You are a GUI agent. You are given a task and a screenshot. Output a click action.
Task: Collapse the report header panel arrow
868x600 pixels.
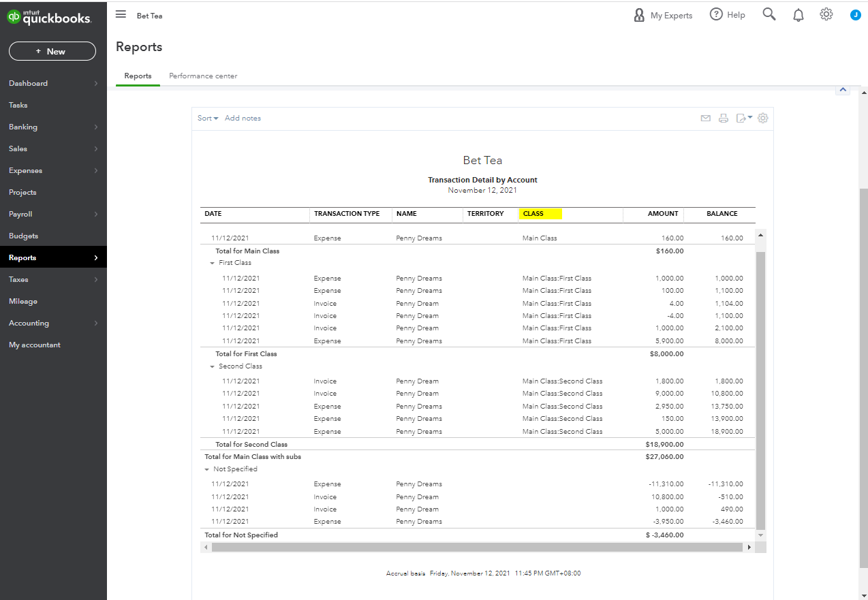click(842, 89)
